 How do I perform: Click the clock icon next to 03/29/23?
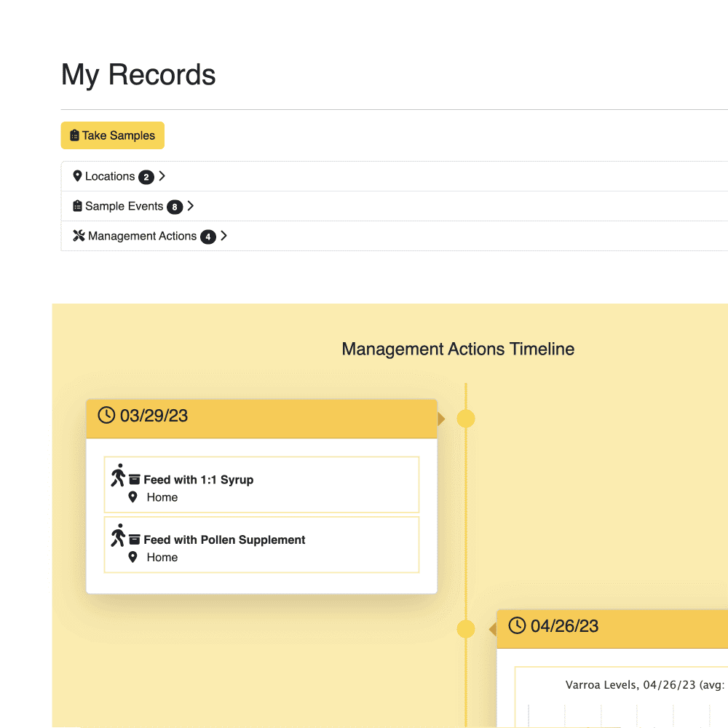click(106, 416)
